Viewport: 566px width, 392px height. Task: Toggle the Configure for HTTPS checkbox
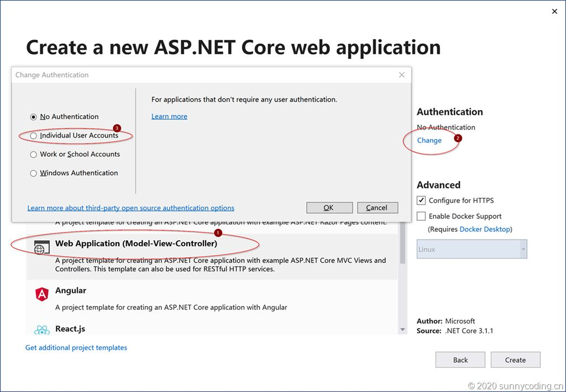tap(421, 200)
